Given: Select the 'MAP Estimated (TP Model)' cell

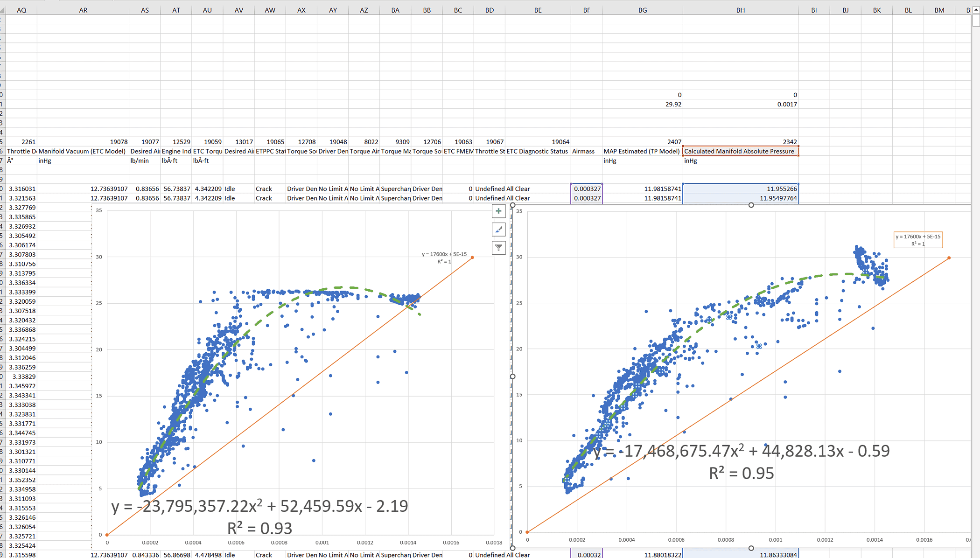Looking at the screenshot, I should click(x=643, y=151).
